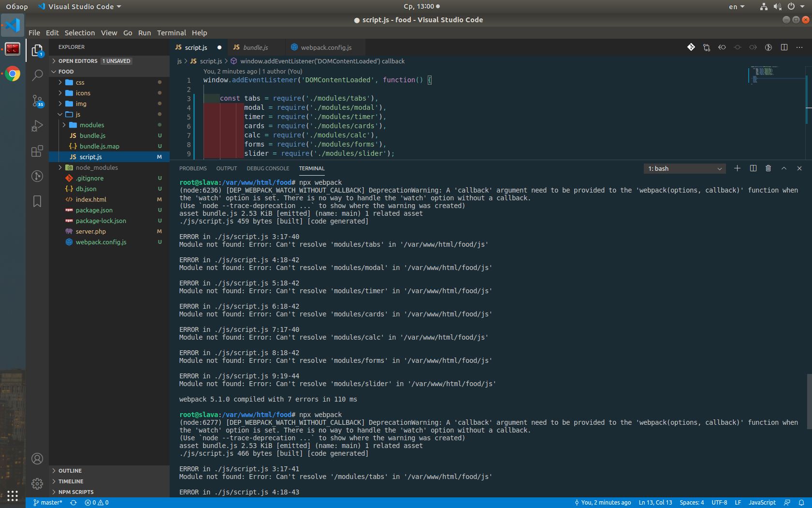812x508 pixels.
Task: Click the open previous change icon
Action: tap(722, 47)
